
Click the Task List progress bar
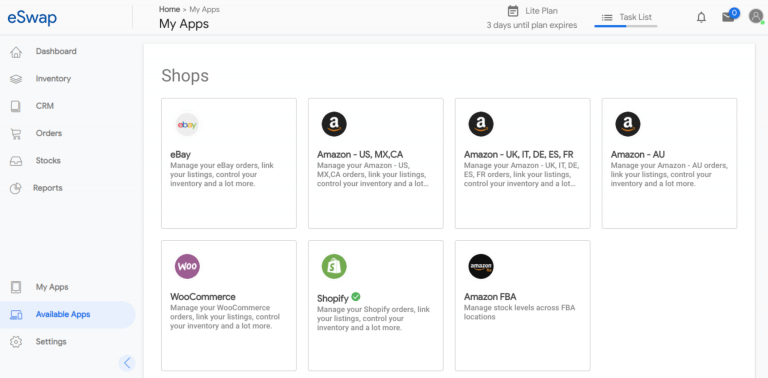tap(625, 26)
